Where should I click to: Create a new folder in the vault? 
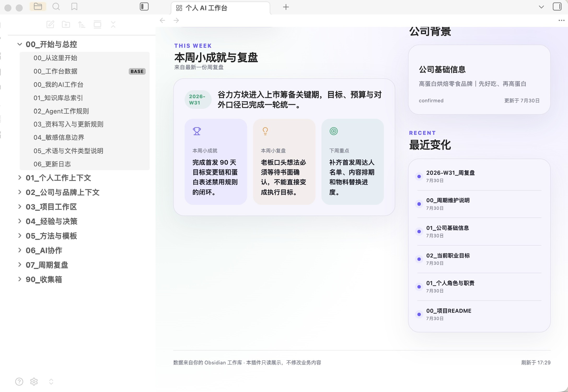click(x=66, y=25)
